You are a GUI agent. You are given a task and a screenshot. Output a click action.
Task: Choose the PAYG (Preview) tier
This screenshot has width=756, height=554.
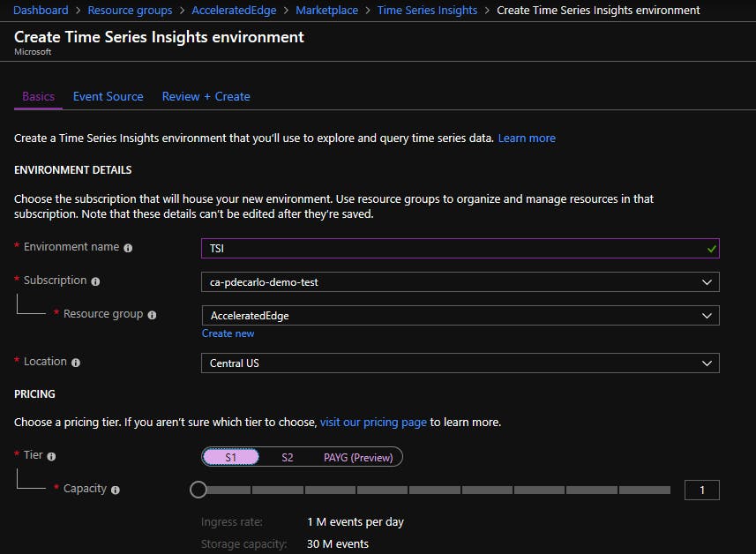pyautogui.click(x=360, y=457)
